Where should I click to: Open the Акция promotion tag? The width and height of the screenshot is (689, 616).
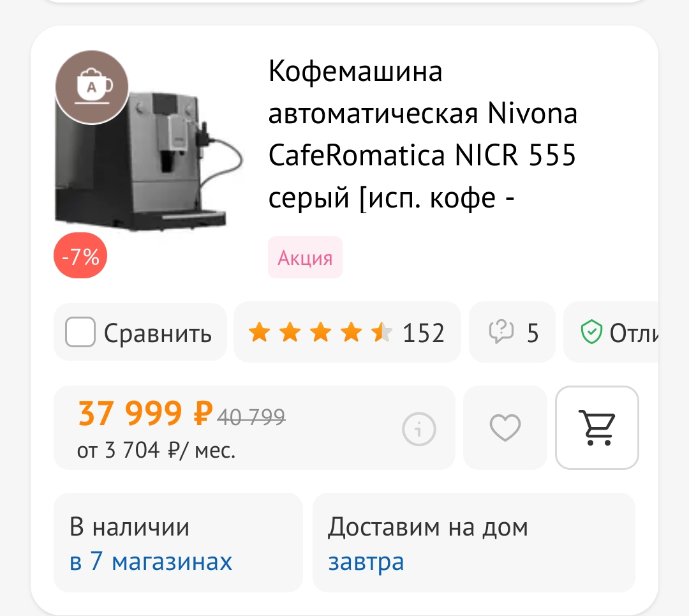pyautogui.click(x=305, y=257)
